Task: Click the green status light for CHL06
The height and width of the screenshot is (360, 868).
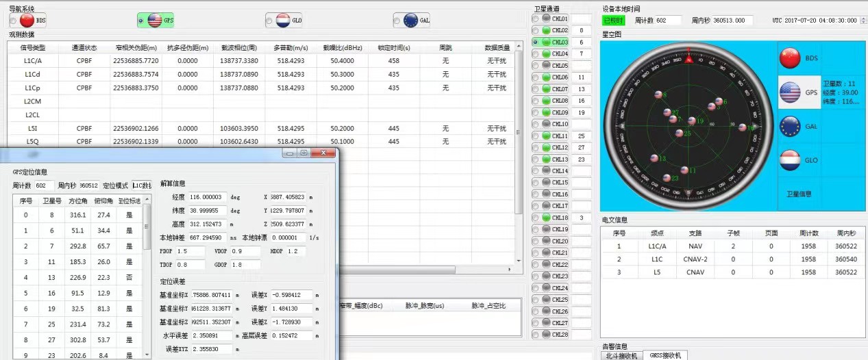Action: pos(546,77)
